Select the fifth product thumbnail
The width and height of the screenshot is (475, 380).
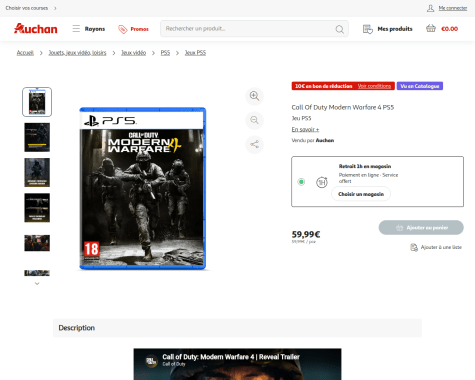point(37,243)
